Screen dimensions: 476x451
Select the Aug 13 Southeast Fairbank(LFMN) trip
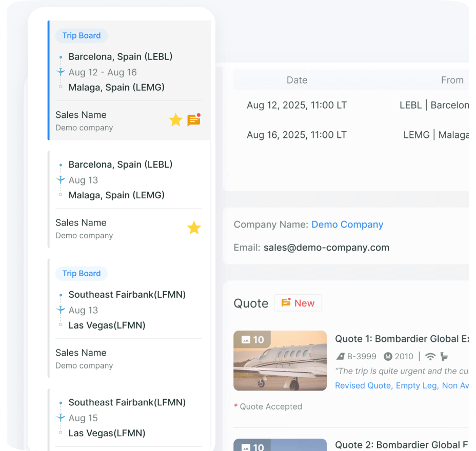click(129, 318)
